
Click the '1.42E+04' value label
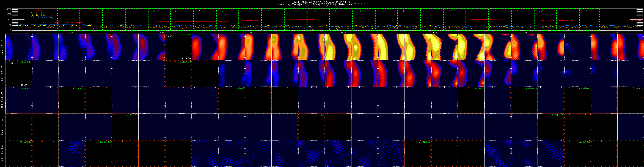(26, 89)
